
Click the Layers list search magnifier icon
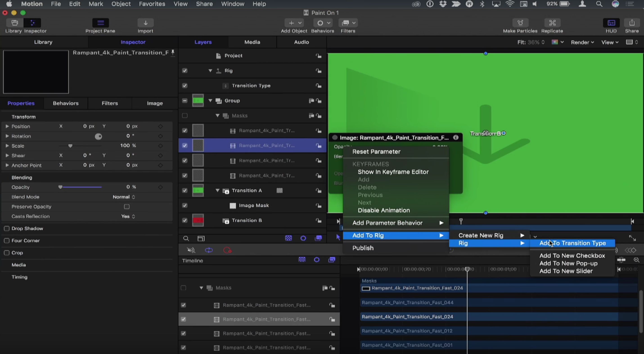pos(186,239)
